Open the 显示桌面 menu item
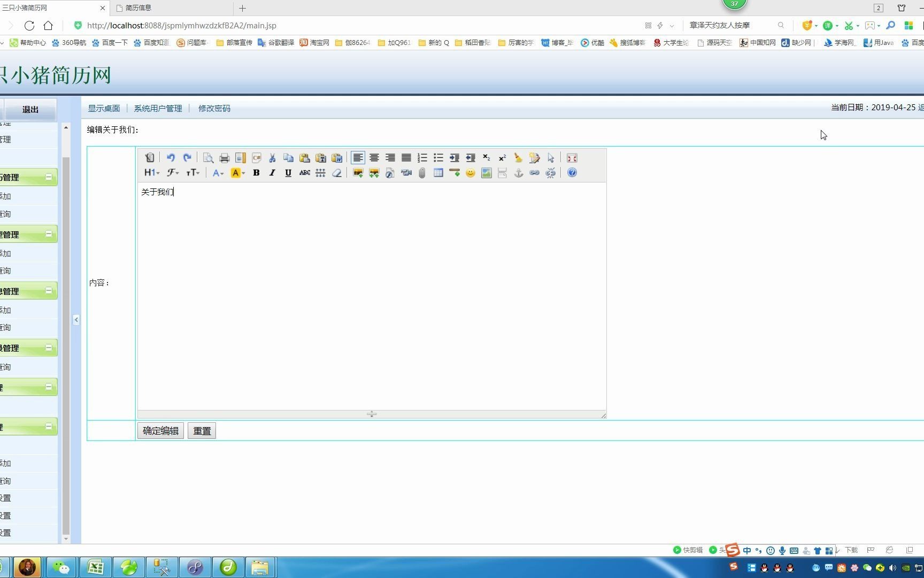Screen dimensions: 924x578 tap(104, 108)
